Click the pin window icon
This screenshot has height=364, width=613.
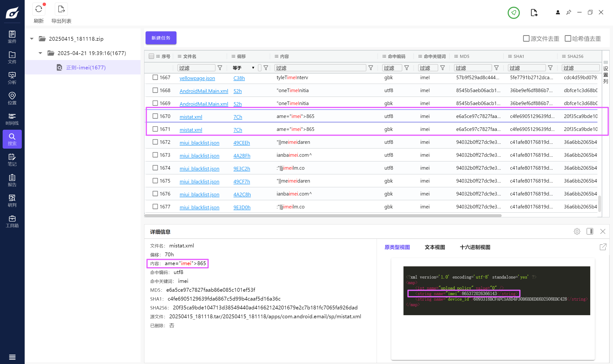point(568,12)
